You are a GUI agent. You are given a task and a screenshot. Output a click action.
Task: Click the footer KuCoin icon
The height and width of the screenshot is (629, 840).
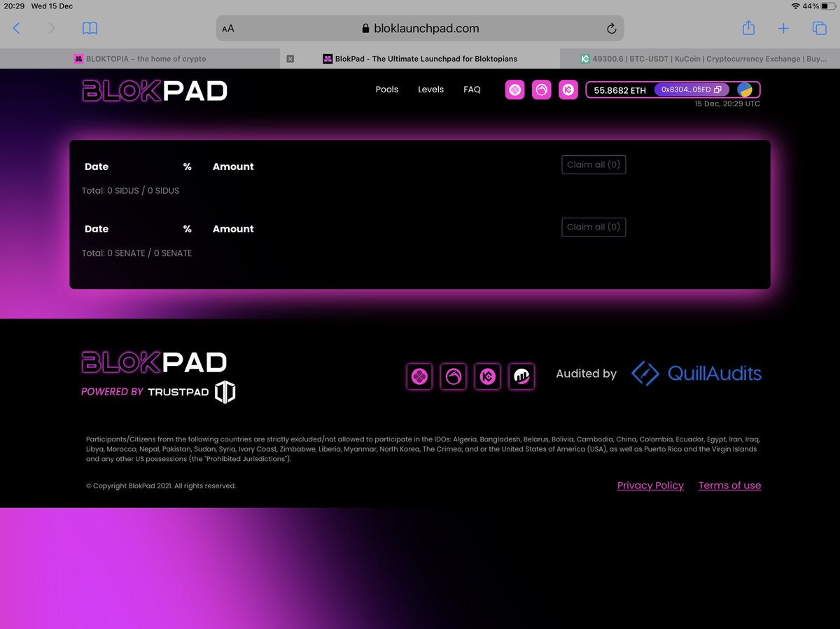pos(488,377)
